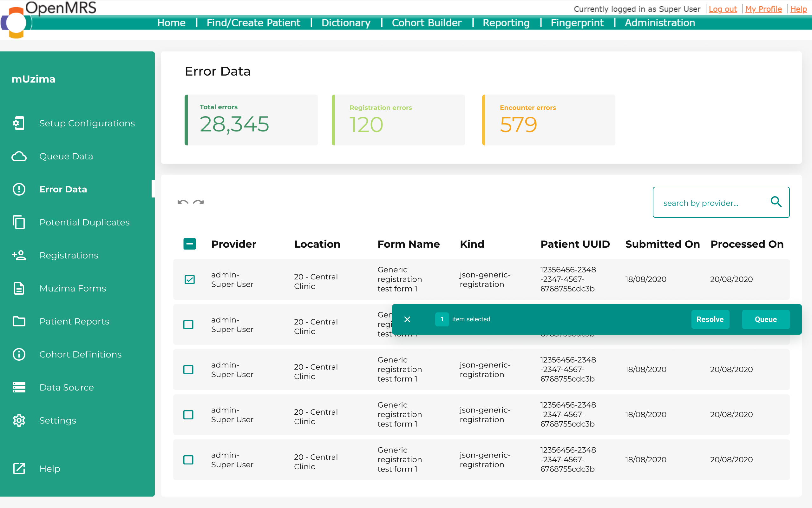Open Administration menu item

point(660,23)
